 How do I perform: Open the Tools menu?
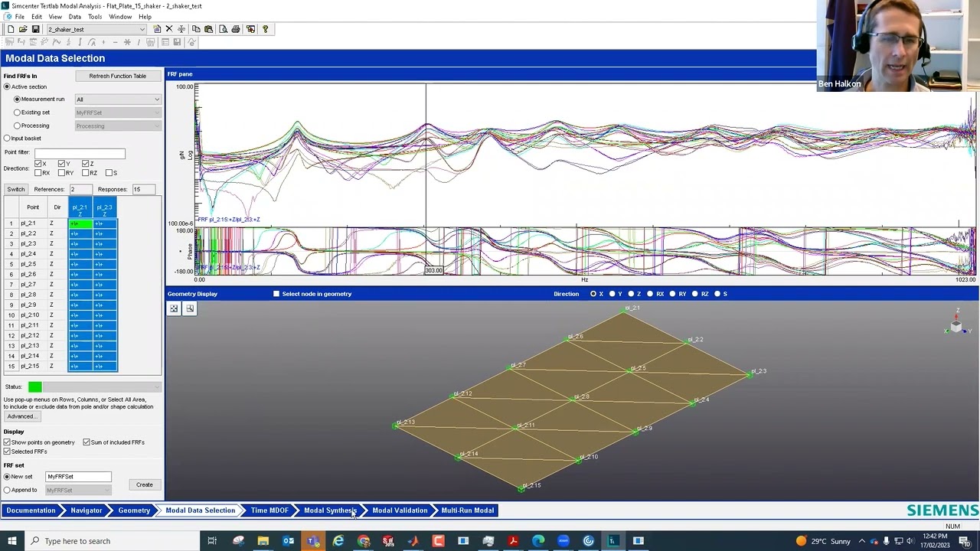coord(95,16)
